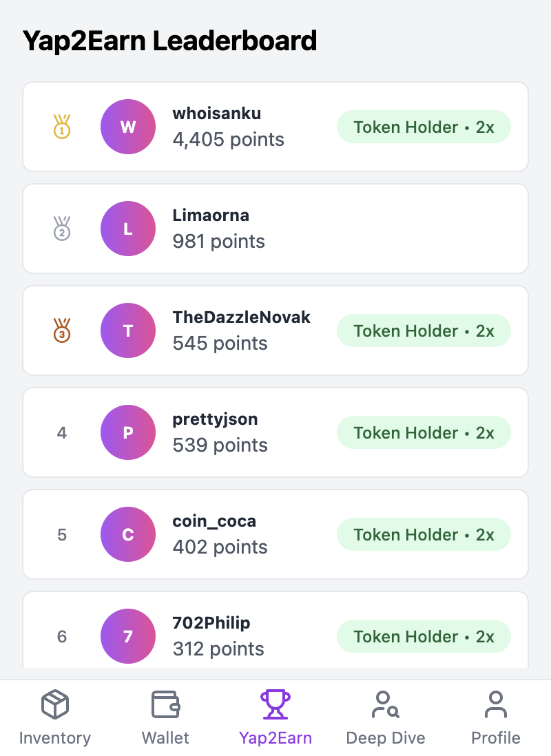Open TheDazzleNovak's T avatar
The height and width of the screenshot is (756, 551).
click(x=128, y=330)
